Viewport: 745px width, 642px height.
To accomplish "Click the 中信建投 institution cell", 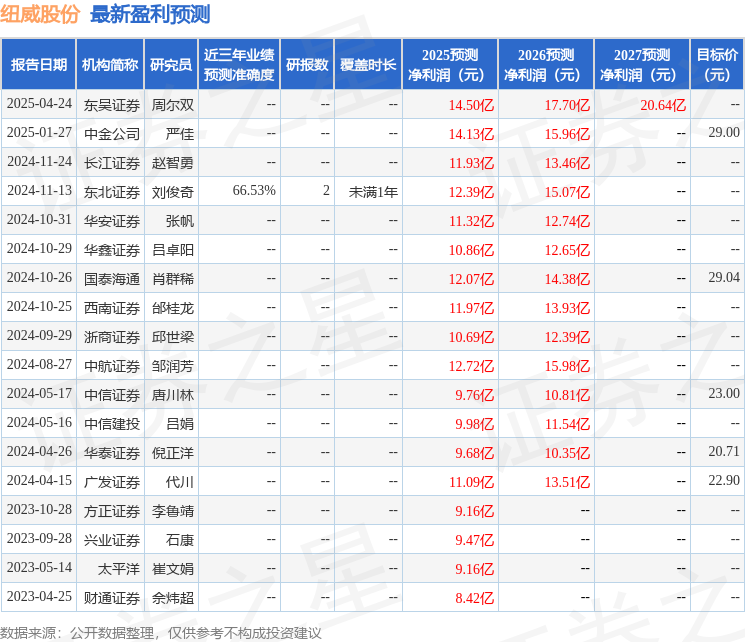I will click(x=112, y=424).
